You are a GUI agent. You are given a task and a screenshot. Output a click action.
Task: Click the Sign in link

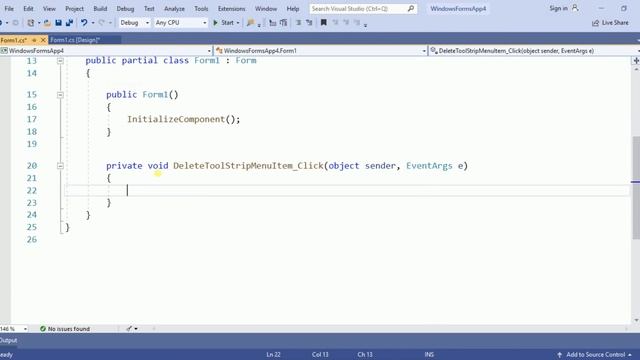point(558,8)
